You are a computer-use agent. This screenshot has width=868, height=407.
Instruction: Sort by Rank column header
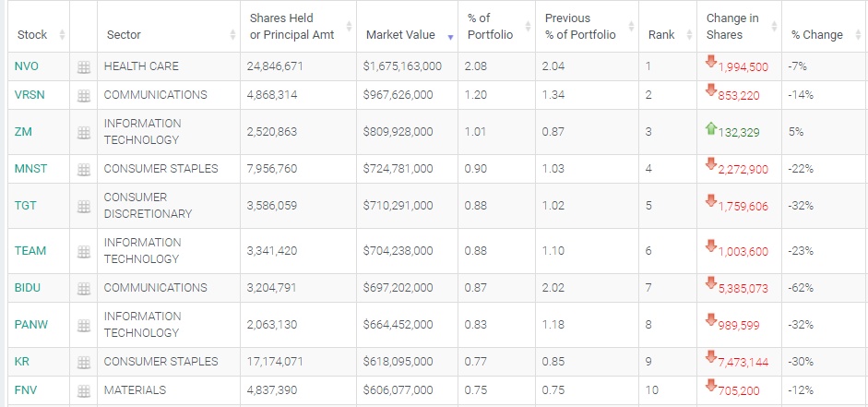pyautogui.click(x=660, y=35)
